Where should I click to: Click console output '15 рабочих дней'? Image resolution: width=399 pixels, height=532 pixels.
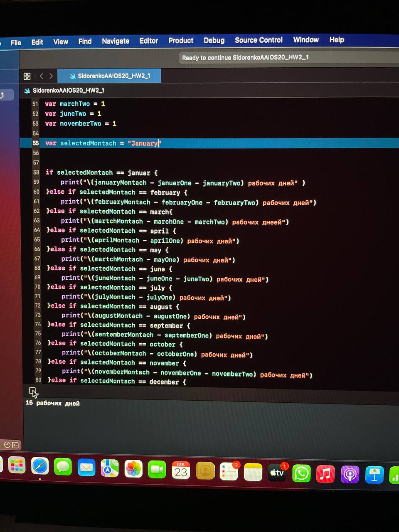(x=53, y=403)
